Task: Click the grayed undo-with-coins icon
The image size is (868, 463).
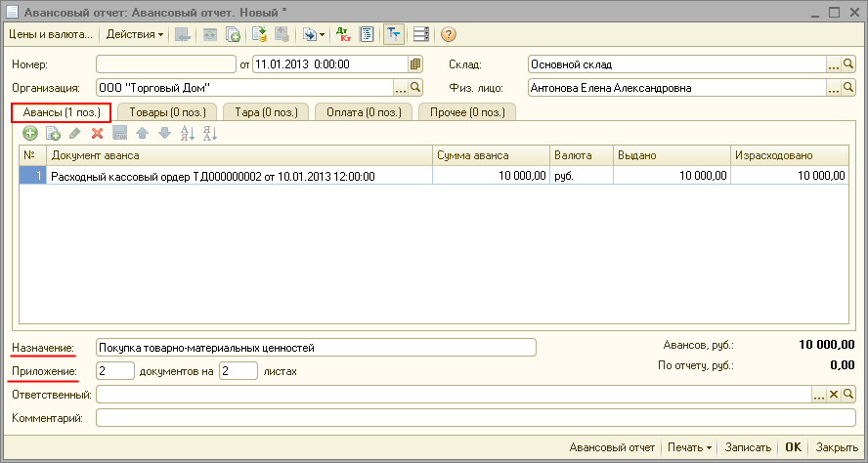Action: point(282,34)
